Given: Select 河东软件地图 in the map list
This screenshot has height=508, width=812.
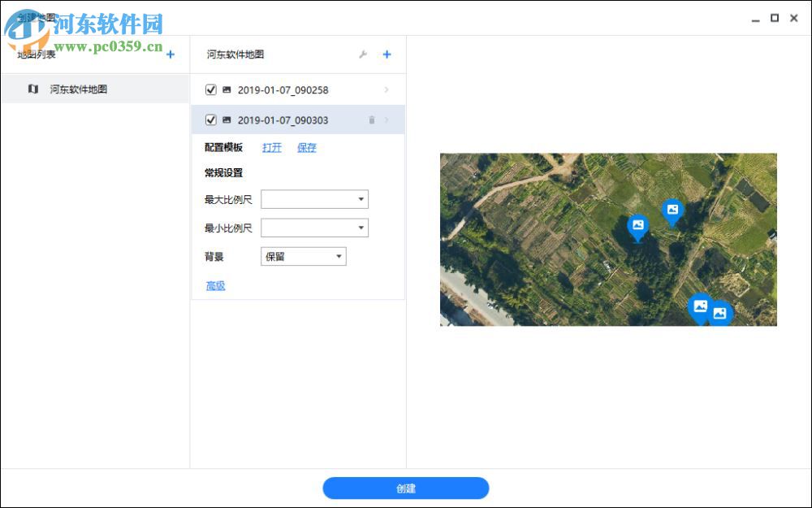Looking at the screenshot, I should (x=77, y=89).
